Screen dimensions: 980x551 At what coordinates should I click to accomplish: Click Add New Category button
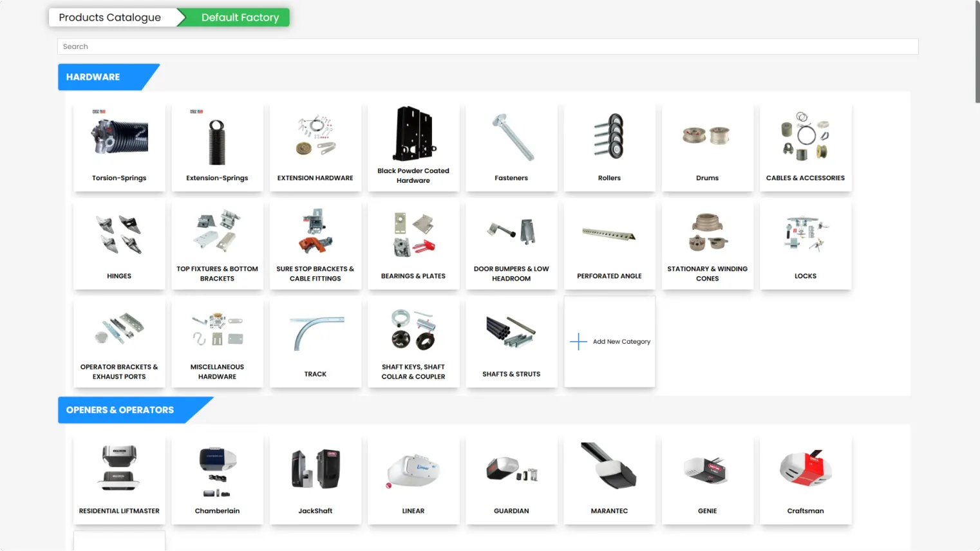coord(621,342)
